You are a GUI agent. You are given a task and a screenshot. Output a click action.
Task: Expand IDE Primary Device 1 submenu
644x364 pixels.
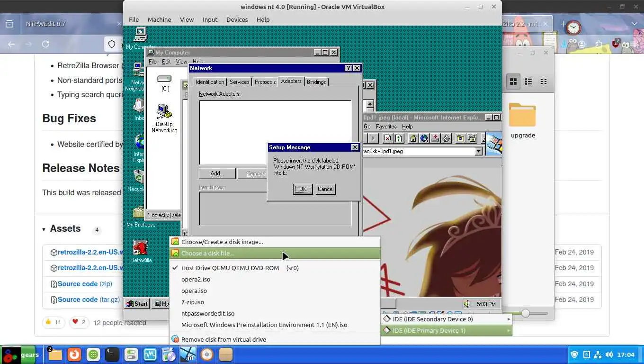coord(447,330)
